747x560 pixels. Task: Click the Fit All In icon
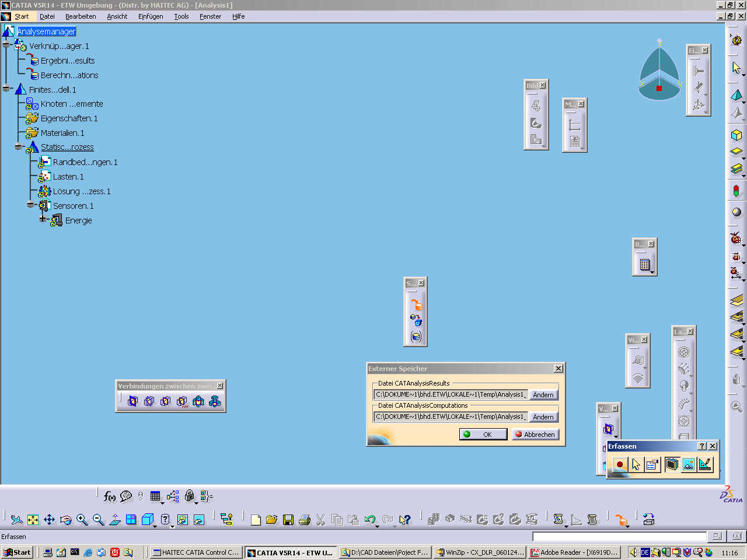[33, 519]
